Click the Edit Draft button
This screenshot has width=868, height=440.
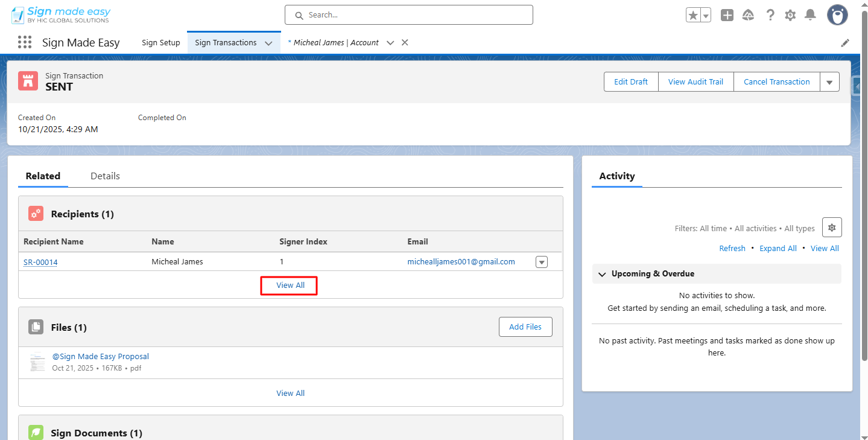tap(631, 82)
